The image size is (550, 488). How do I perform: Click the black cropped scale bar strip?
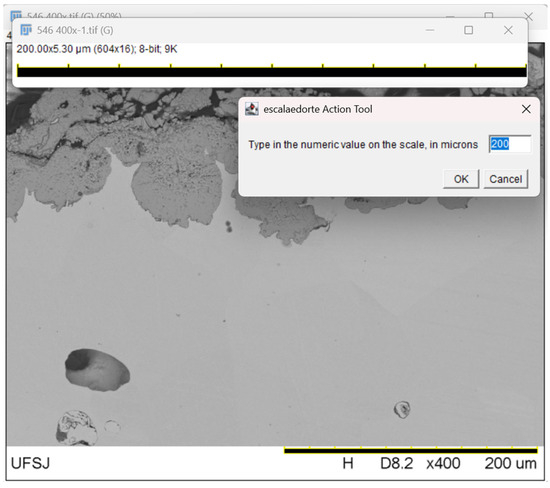pos(272,72)
